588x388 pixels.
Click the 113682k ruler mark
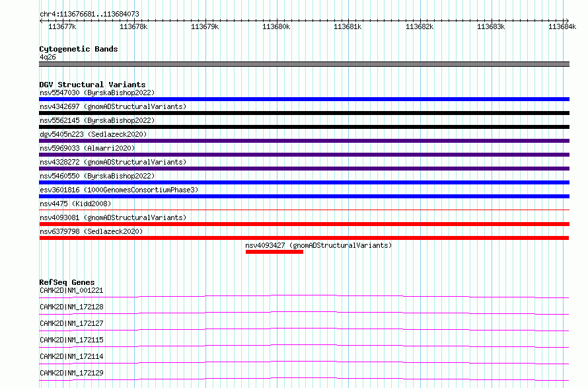tap(420, 26)
